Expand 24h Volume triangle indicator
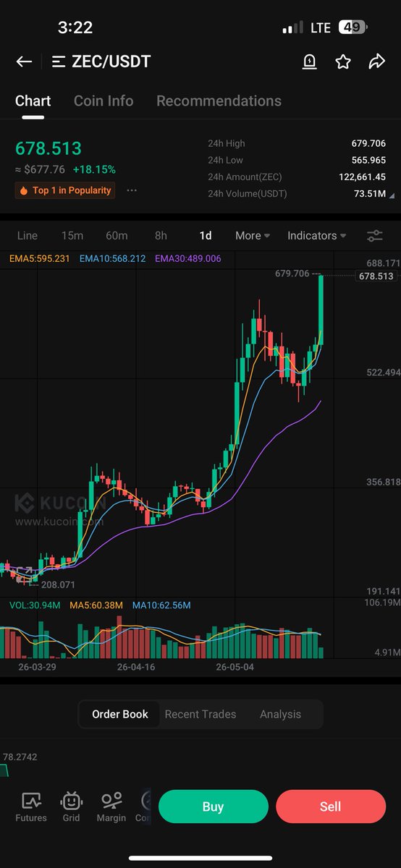Viewport: 401px width, 868px height. pos(392,195)
